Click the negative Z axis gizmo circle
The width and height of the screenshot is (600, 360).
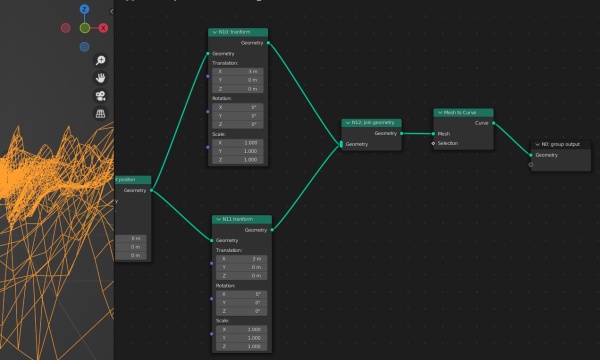(85, 47)
